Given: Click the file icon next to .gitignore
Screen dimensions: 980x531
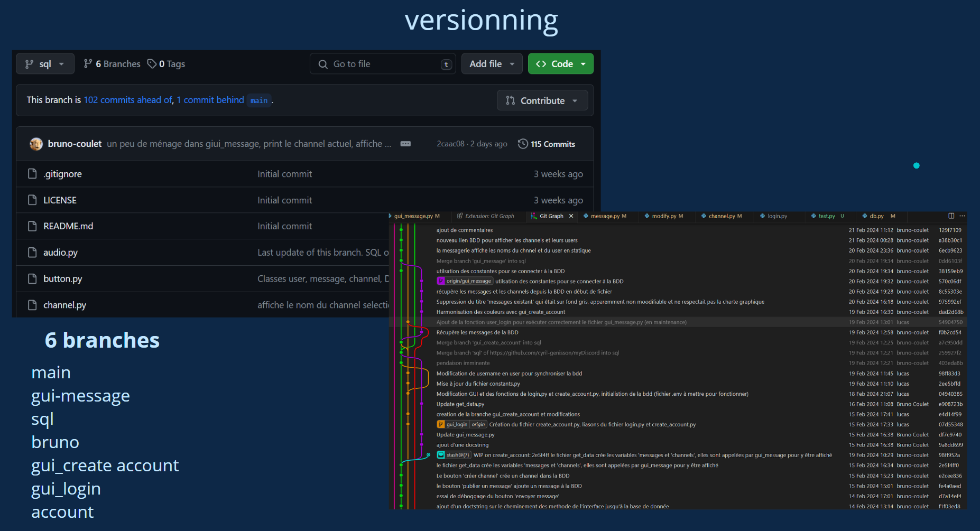Looking at the screenshot, I should [x=32, y=174].
